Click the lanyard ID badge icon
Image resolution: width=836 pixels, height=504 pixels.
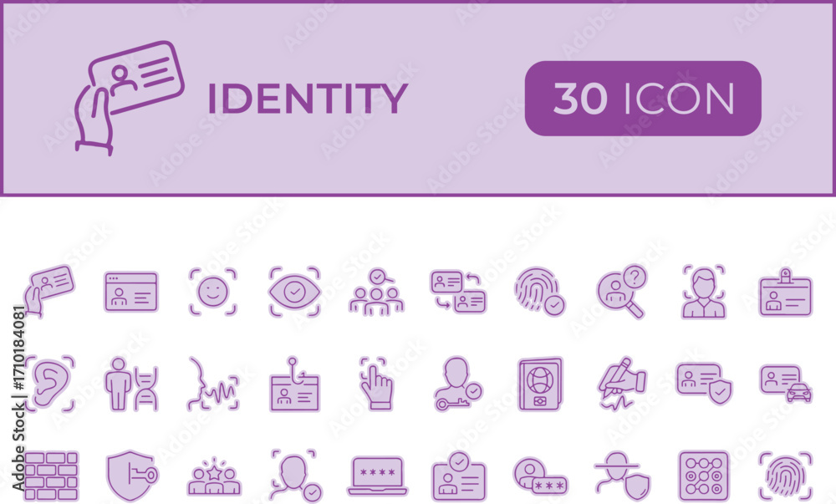tap(785, 292)
